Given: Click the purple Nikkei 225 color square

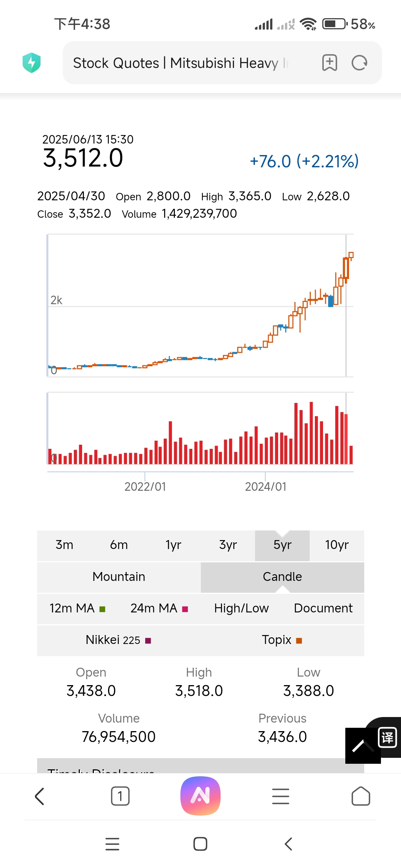Looking at the screenshot, I should tap(148, 641).
